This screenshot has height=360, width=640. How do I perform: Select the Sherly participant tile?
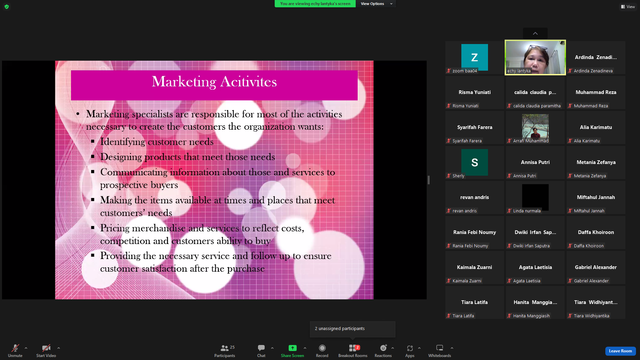pos(475,163)
